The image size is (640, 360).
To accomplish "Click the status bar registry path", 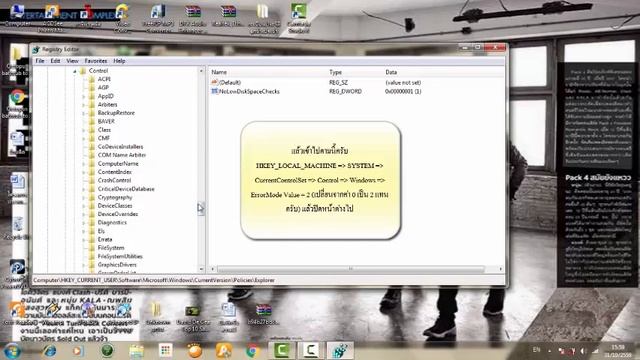I will coord(154,280).
